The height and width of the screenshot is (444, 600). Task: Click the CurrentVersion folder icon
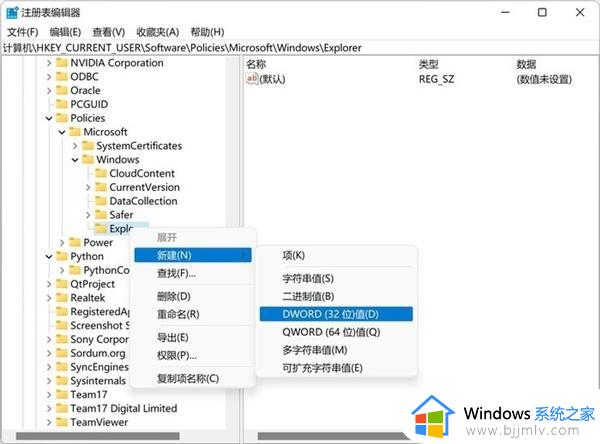click(x=101, y=187)
